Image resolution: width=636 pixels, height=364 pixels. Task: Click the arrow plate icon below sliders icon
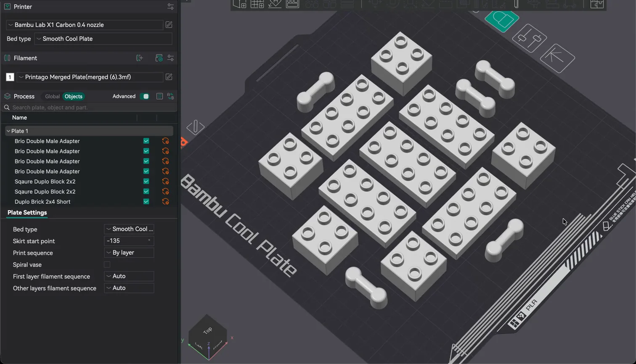[x=557, y=58]
